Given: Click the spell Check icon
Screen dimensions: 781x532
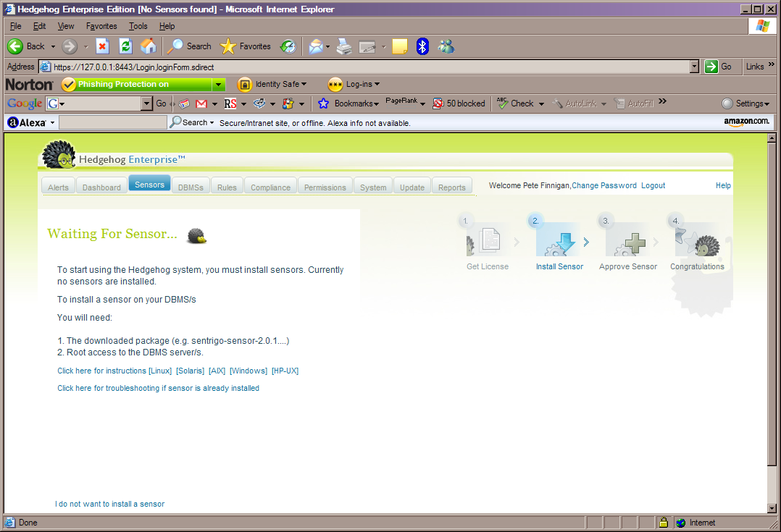Looking at the screenshot, I should (x=502, y=103).
